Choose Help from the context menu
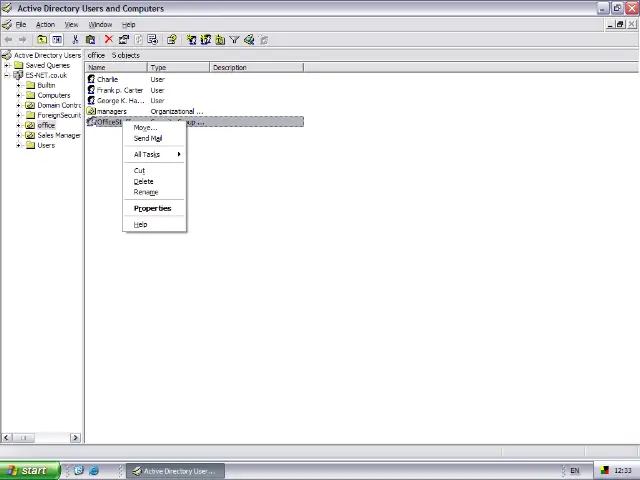Image resolution: width=640 pixels, height=480 pixels. [x=155, y=224]
